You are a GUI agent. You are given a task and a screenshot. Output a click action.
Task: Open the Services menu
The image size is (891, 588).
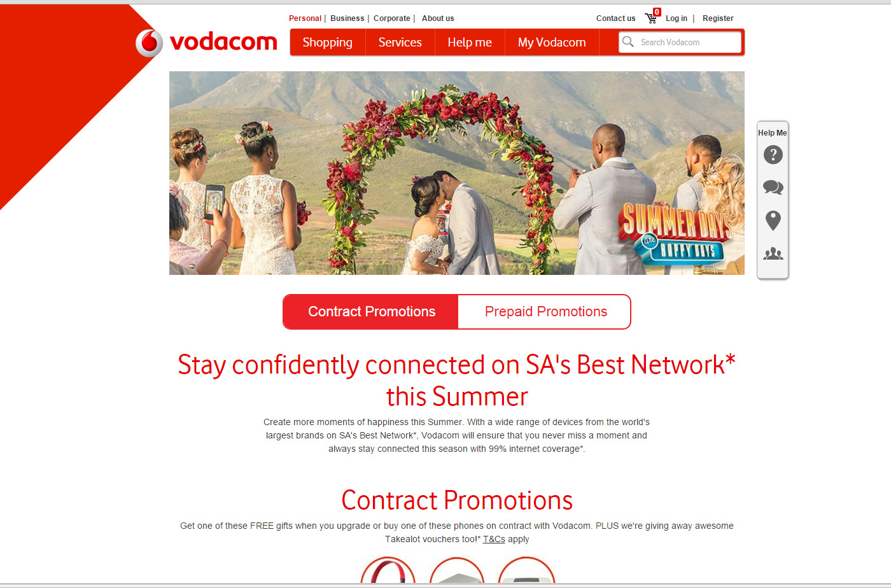(400, 42)
